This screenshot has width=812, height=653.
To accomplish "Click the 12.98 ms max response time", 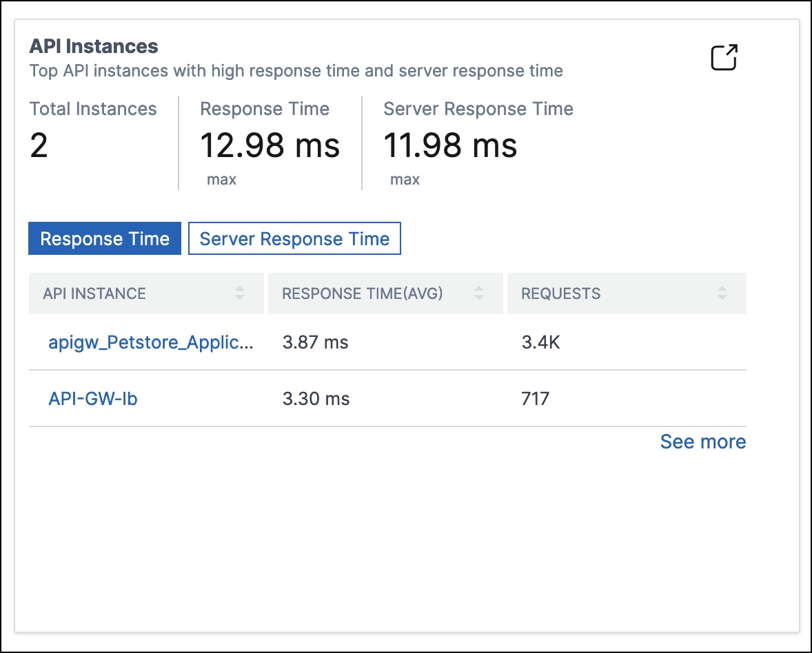I will pyautogui.click(x=270, y=145).
